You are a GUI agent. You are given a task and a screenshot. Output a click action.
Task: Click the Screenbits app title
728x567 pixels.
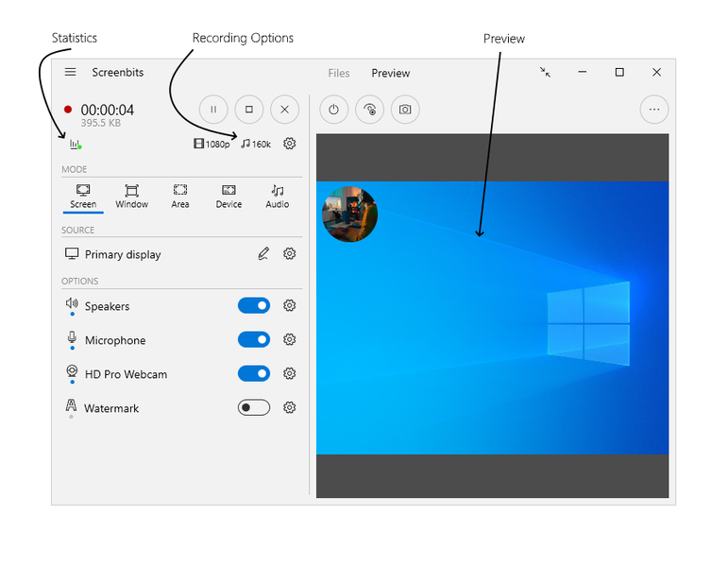(x=118, y=73)
